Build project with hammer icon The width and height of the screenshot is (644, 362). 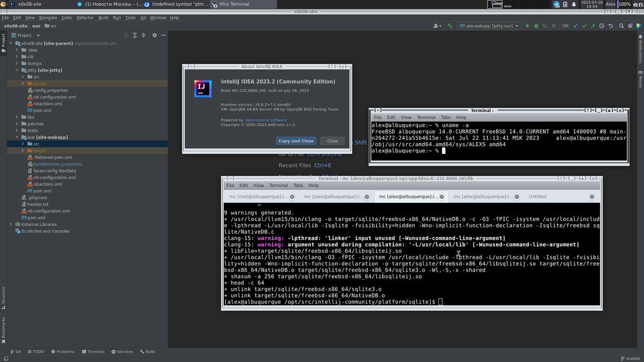click(450, 26)
